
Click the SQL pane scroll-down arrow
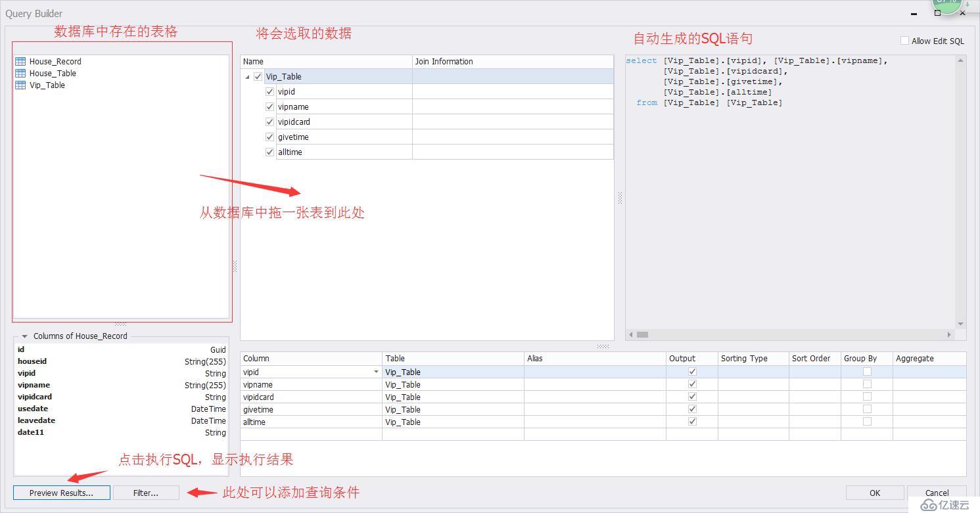tap(961, 324)
